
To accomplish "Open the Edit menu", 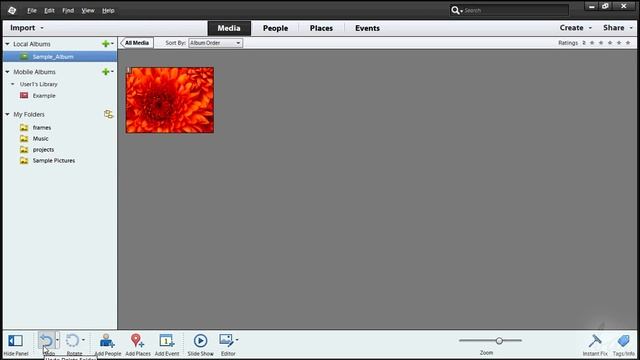I will pos(49,11).
